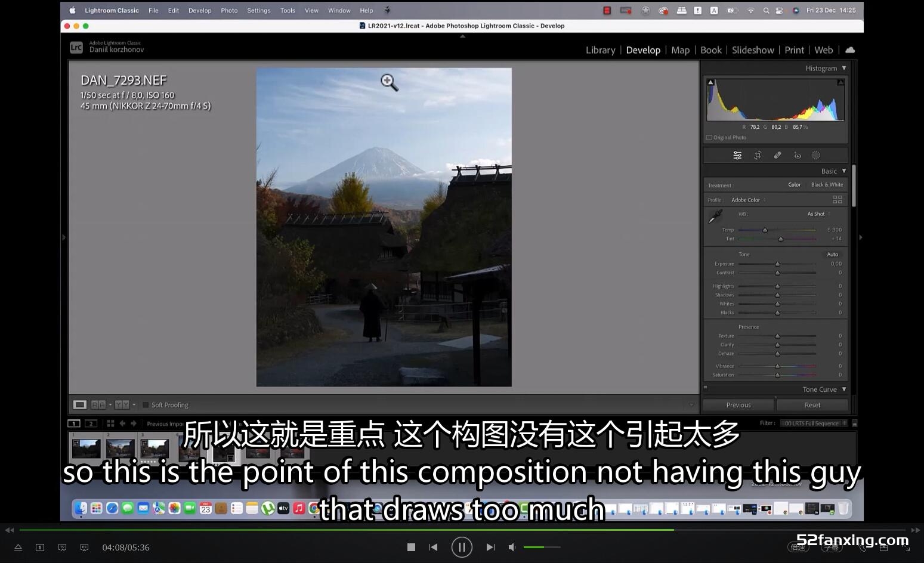The width and height of the screenshot is (924, 563).
Task: Click the cloud sync status icon
Action: pyautogui.click(x=850, y=50)
